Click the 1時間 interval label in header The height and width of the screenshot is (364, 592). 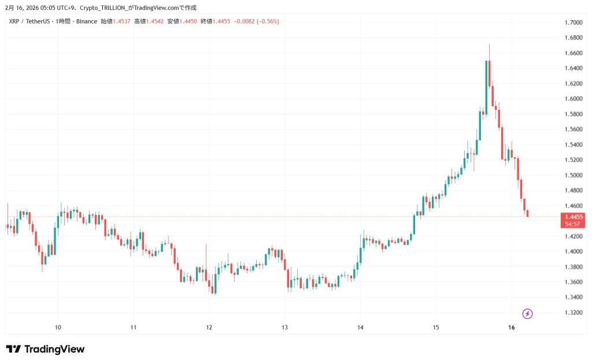(x=64, y=21)
